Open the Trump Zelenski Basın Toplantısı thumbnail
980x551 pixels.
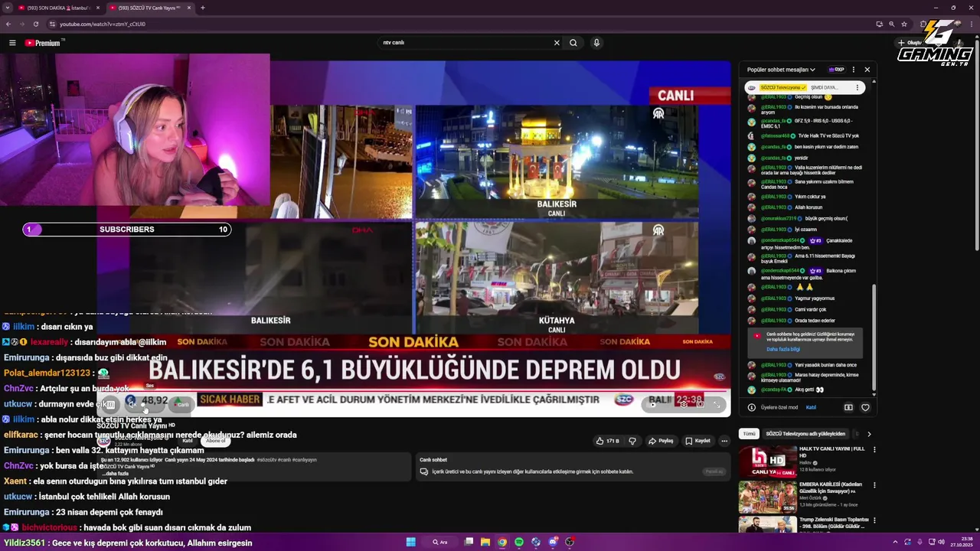click(768, 524)
